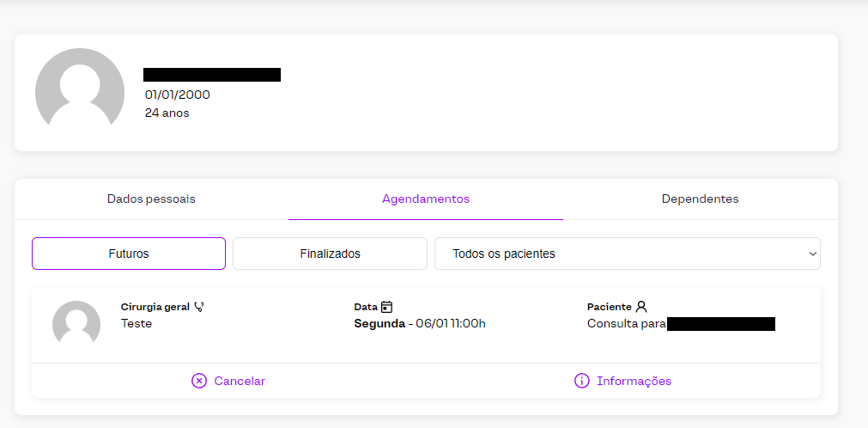Click the person icon beside Paciente
The height and width of the screenshot is (428, 868).
point(641,306)
